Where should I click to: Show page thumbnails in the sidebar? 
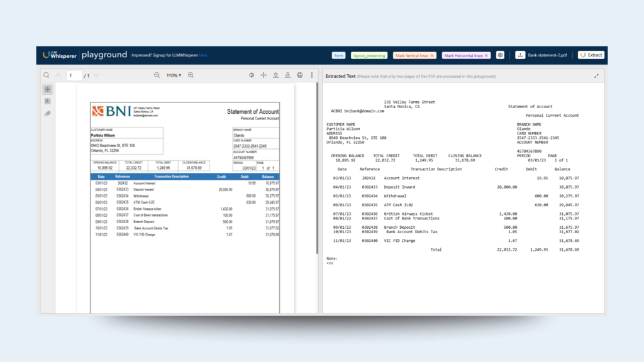click(x=47, y=90)
